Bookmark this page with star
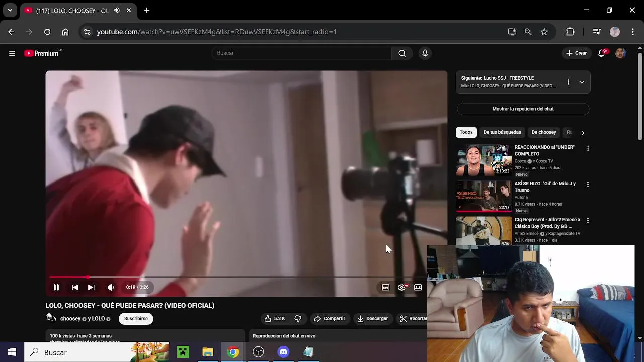This screenshot has width=644, height=362. [x=544, y=32]
